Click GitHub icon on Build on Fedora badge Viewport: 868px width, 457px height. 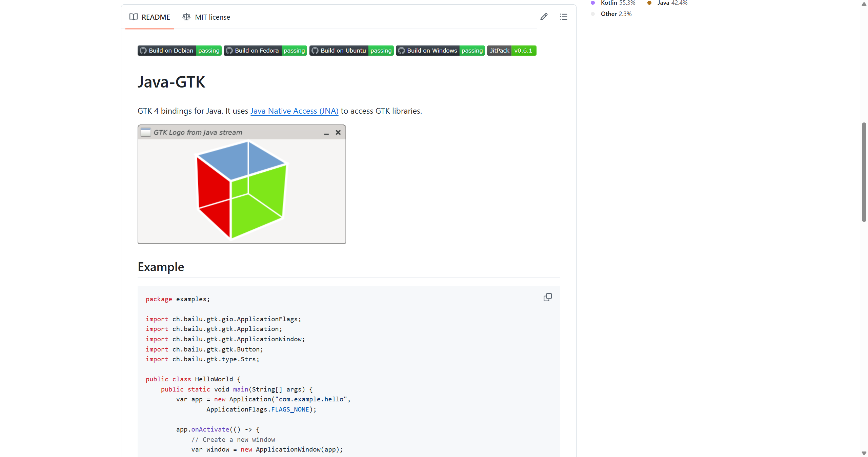[x=229, y=50]
